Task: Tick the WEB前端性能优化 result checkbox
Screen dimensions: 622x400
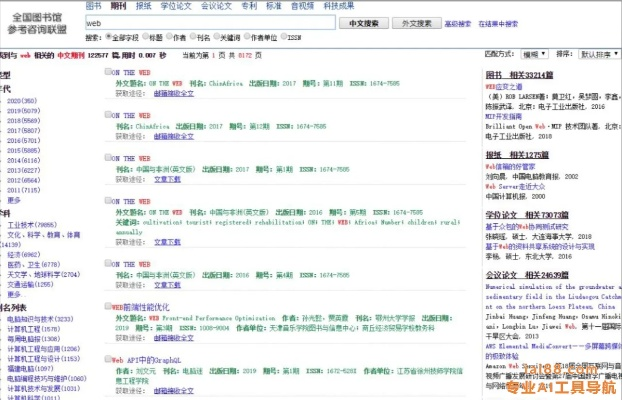Action: [108, 306]
